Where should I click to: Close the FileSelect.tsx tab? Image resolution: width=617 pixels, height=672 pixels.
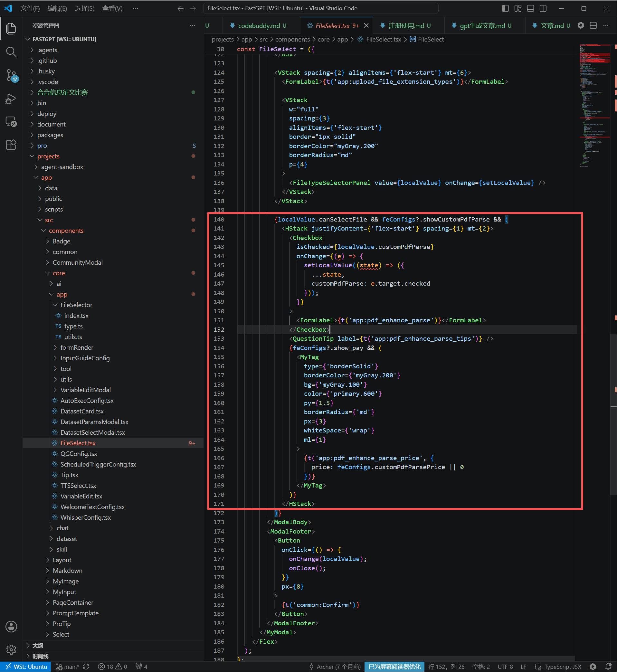pyautogui.click(x=366, y=26)
